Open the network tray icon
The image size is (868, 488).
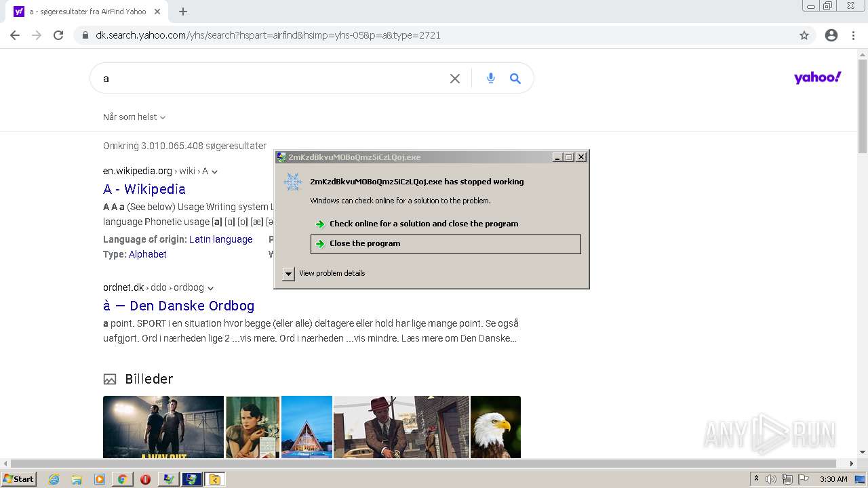pyautogui.click(x=787, y=479)
